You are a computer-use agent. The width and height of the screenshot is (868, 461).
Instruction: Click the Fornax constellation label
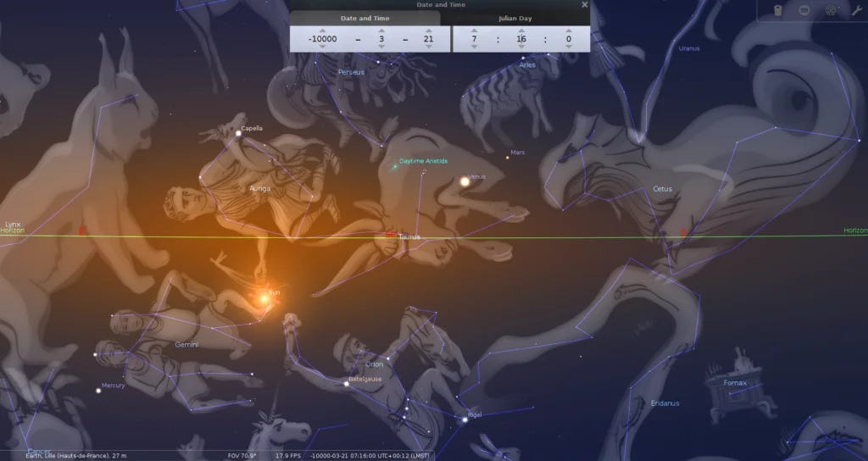pyautogui.click(x=735, y=383)
